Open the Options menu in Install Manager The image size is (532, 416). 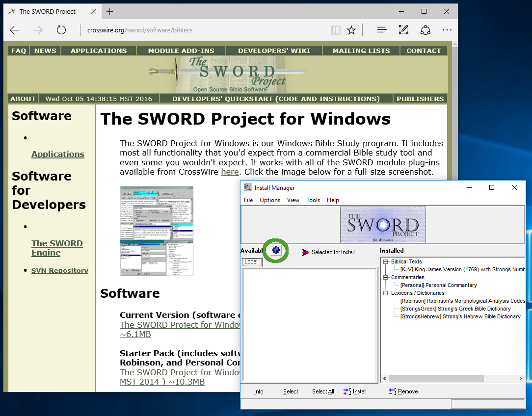coord(270,200)
